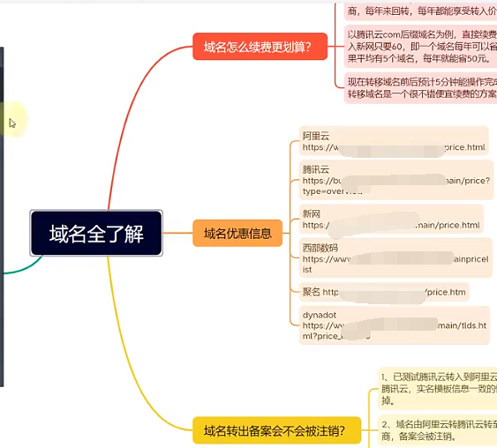The width and height of the screenshot is (497, 448).
Task: Open the 西部数码 price list link note
Action: click(395, 258)
